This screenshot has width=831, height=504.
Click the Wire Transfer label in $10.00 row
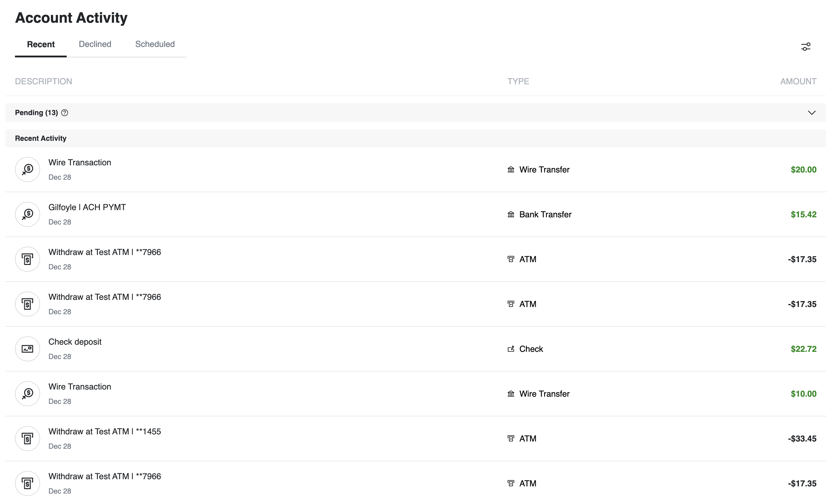544,394
